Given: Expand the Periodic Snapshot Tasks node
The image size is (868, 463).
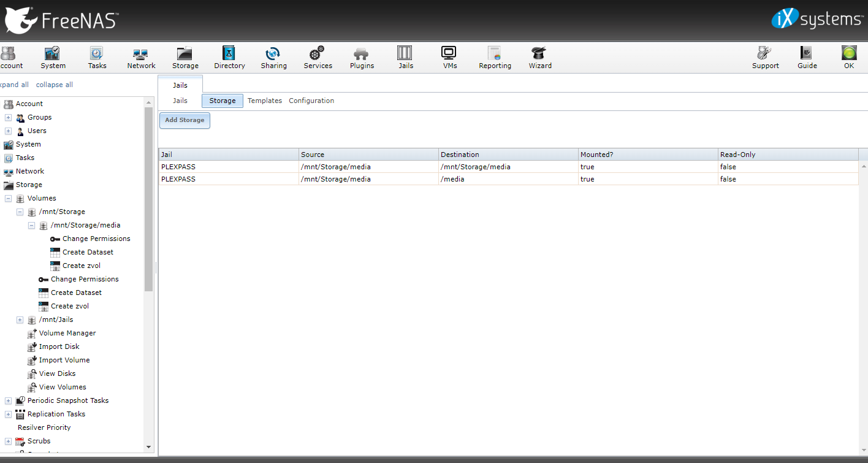Looking at the screenshot, I should tap(9, 401).
